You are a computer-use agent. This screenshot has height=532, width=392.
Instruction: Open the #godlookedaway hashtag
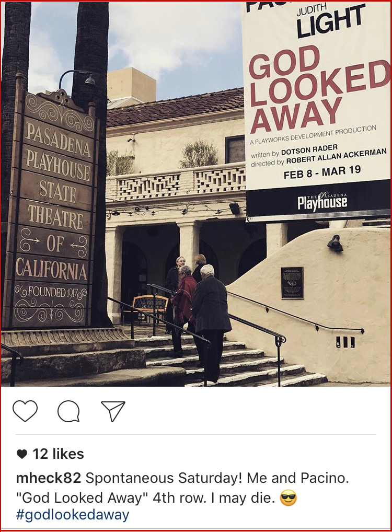point(73,515)
